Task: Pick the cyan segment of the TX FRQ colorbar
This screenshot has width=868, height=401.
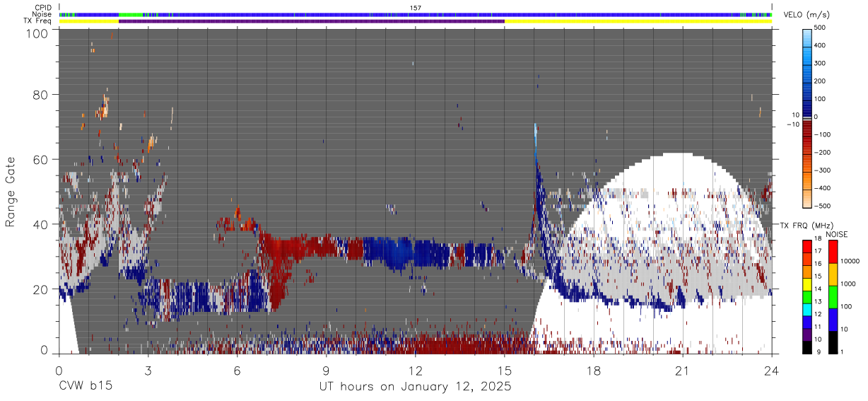Action: 807,309
